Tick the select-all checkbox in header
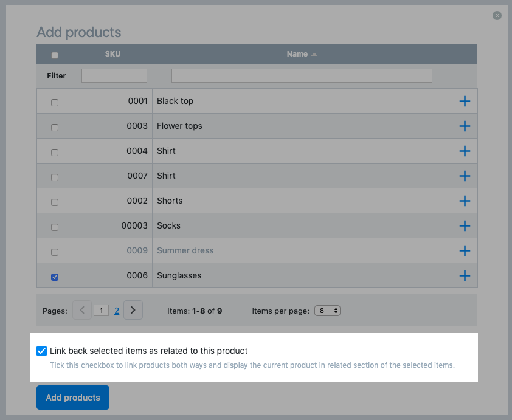Screen dimensions: 512x420 tap(55, 55)
